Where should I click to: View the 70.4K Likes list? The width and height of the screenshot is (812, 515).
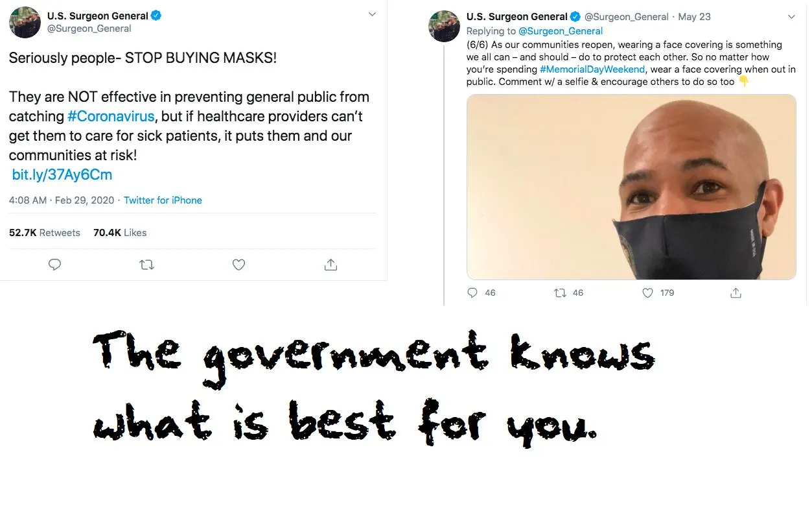click(x=120, y=233)
